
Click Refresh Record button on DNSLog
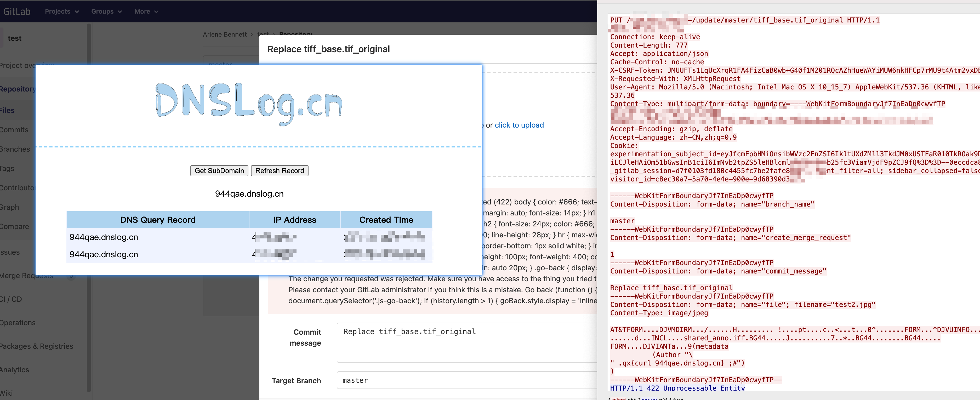[280, 171]
